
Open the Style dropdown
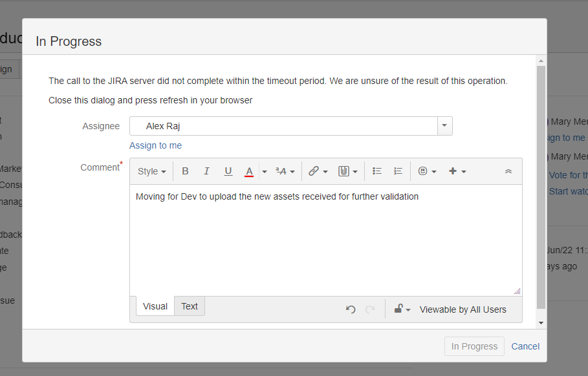[149, 171]
